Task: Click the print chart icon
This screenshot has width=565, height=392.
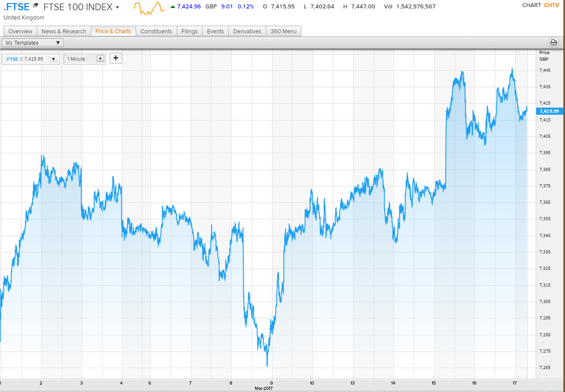Action: (x=554, y=42)
